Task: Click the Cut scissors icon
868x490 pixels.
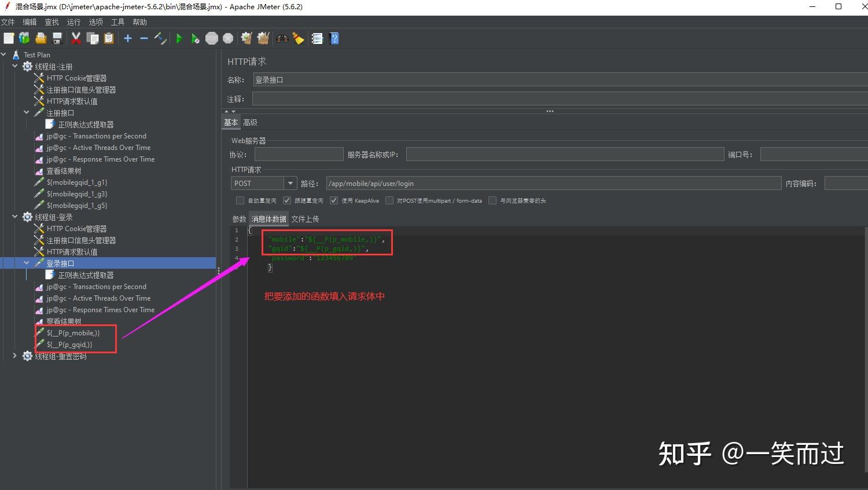Action: point(76,38)
